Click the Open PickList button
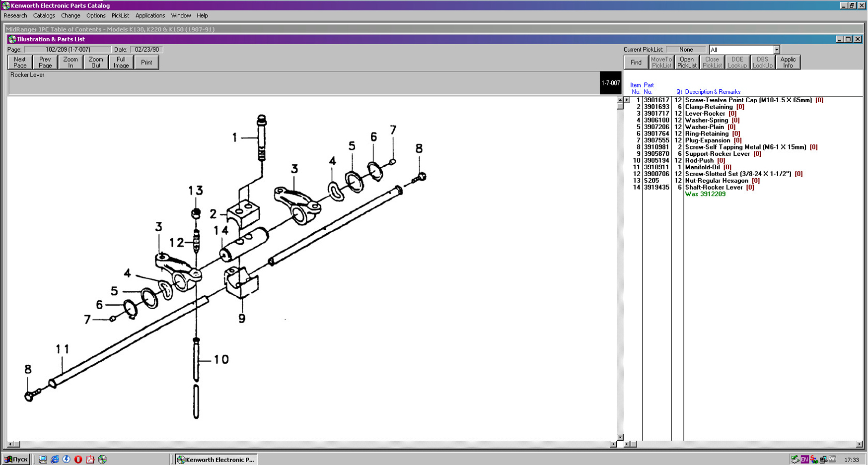The width and height of the screenshot is (868, 465). point(687,63)
